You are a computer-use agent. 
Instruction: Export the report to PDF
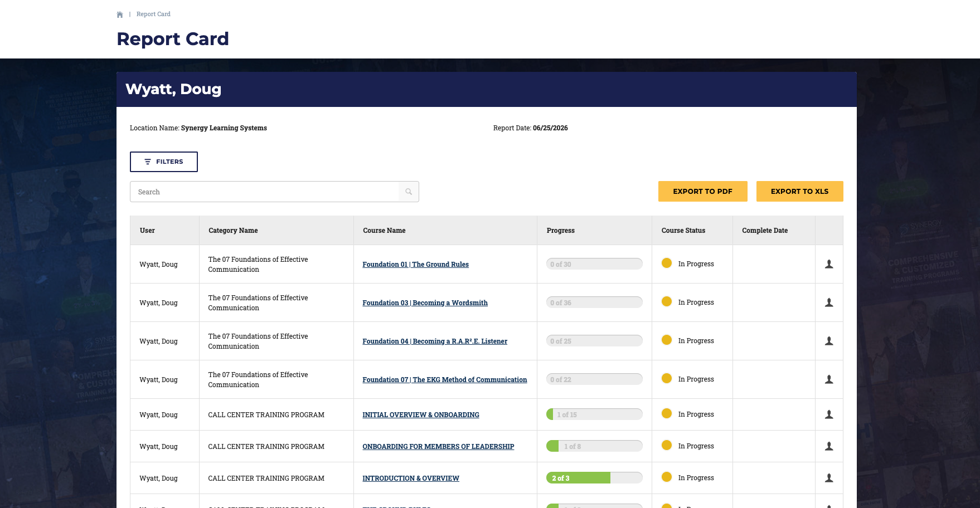tap(702, 191)
